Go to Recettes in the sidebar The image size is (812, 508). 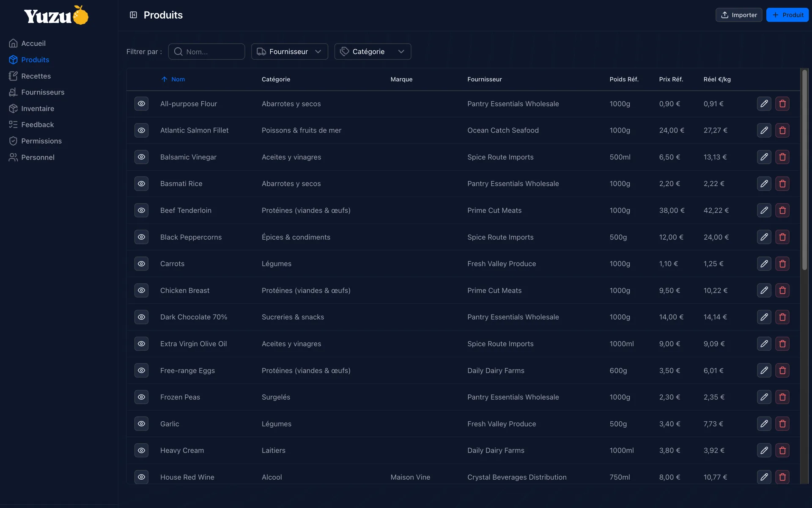pos(36,76)
